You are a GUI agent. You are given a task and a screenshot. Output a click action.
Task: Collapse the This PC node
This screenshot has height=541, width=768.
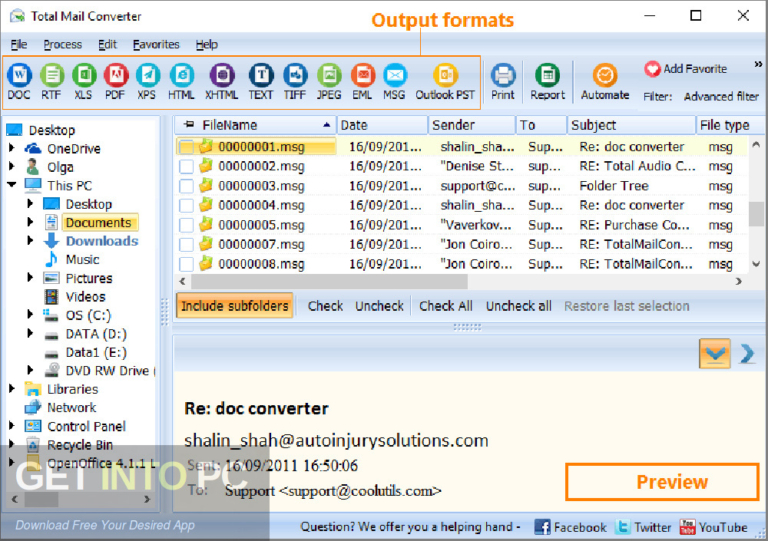12,185
